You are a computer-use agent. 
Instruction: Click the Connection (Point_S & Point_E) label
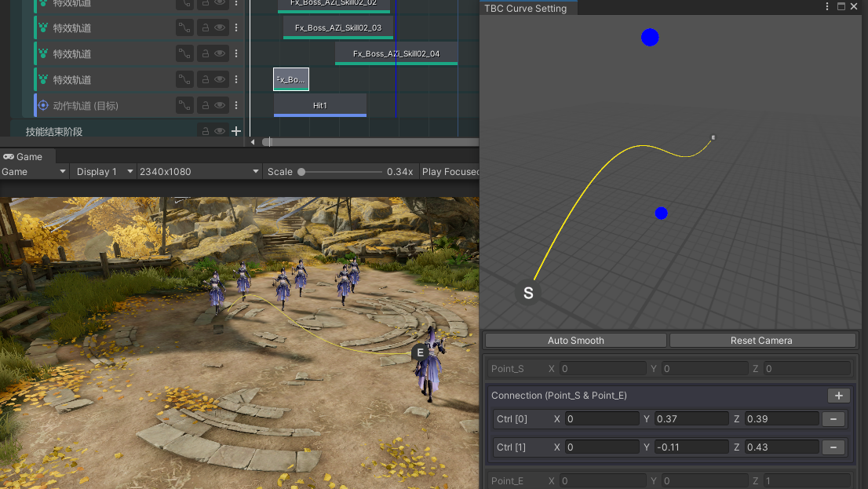click(559, 396)
